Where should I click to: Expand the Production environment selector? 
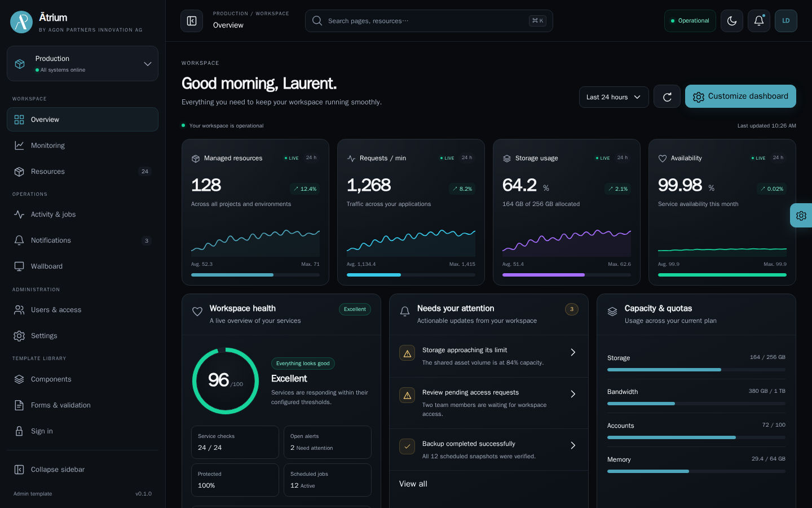click(x=82, y=64)
